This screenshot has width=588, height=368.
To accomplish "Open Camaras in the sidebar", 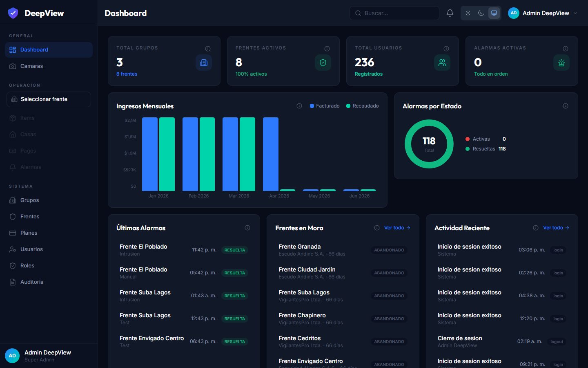I will click(49, 66).
